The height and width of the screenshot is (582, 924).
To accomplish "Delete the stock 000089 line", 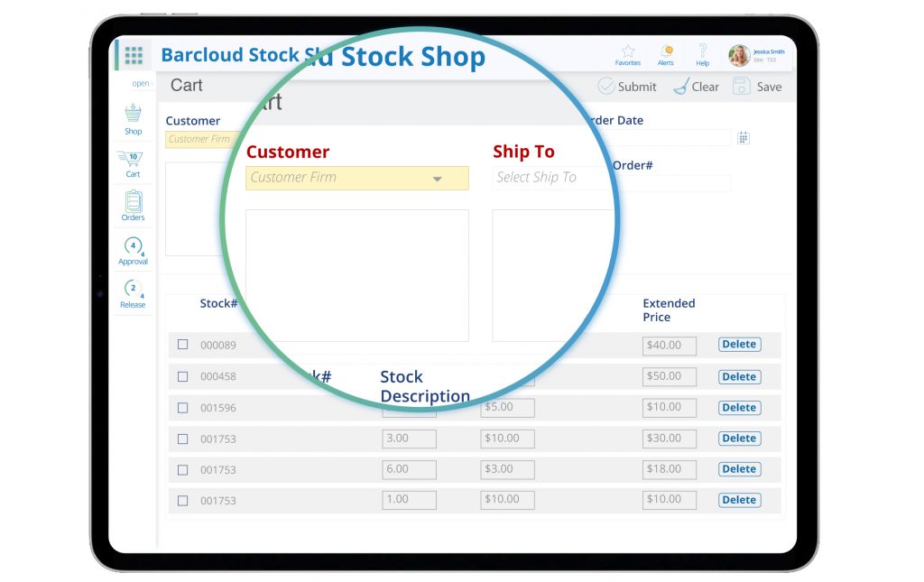I will click(x=740, y=344).
